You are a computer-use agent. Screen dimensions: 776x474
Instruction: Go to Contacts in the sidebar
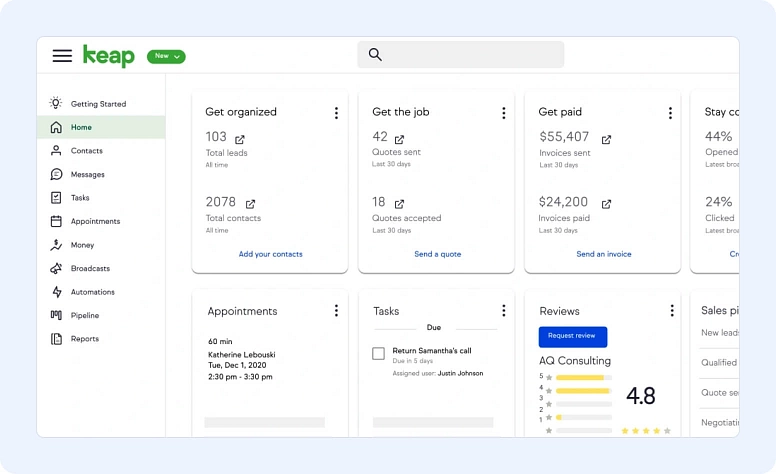86,151
